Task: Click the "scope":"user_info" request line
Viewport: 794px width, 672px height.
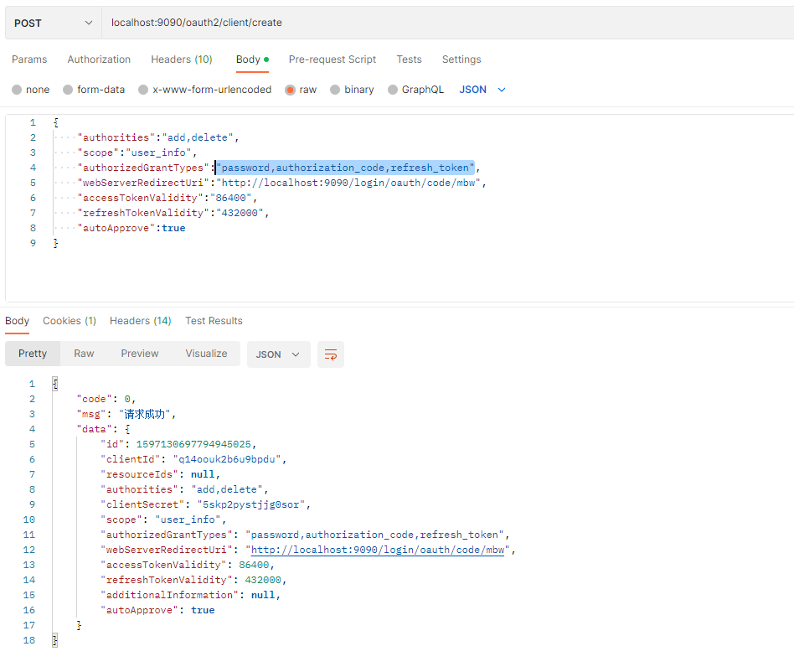Action: (x=137, y=153)
